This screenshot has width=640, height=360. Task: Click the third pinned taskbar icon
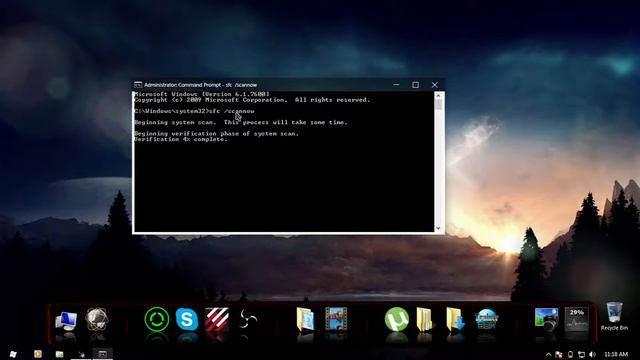pos(81,354)
